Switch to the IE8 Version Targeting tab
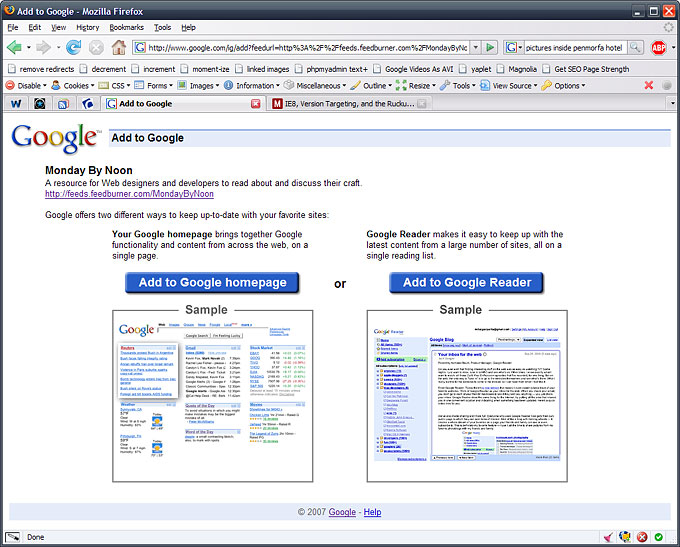The height and width of the screenshot is (547, 680). click(350, 104)
